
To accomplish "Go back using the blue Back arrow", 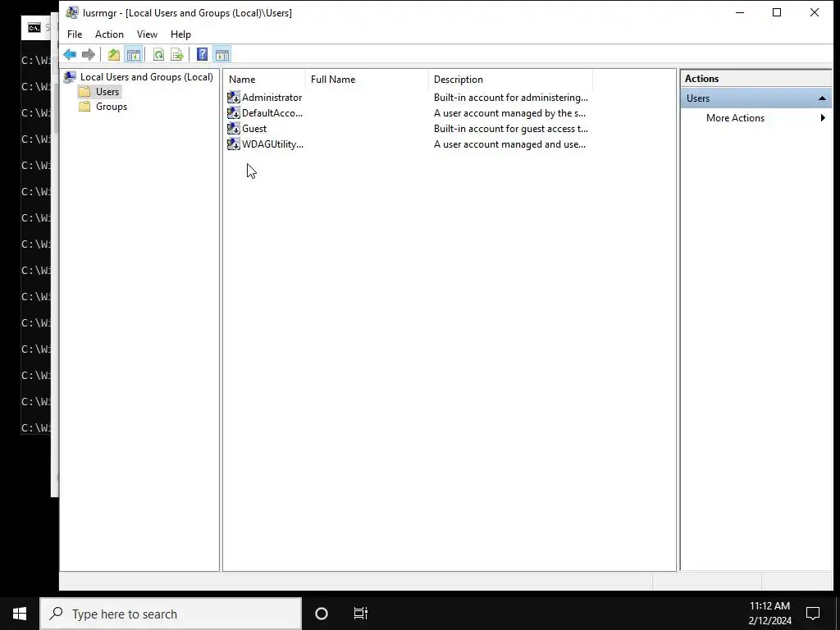I will [70, 55].
